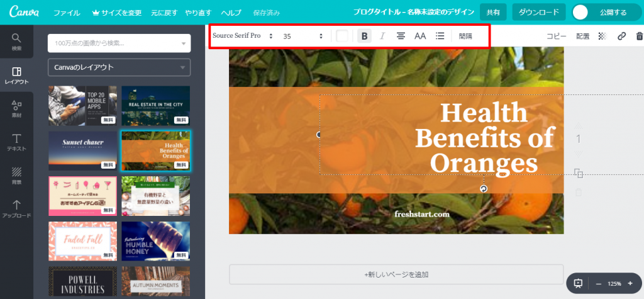644x299 pixels.
Task: Click やり直す redo
Action: pos(199,13)
